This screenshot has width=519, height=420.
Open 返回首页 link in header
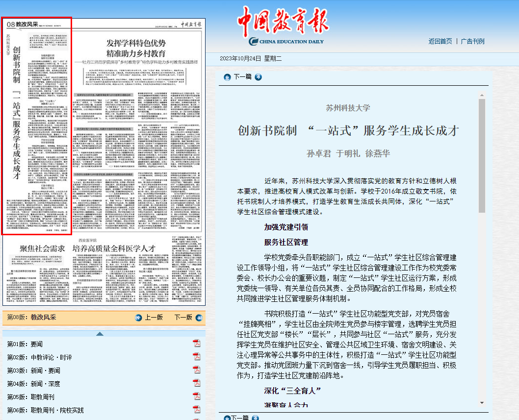pyautogui.click(x=440, y=41)
